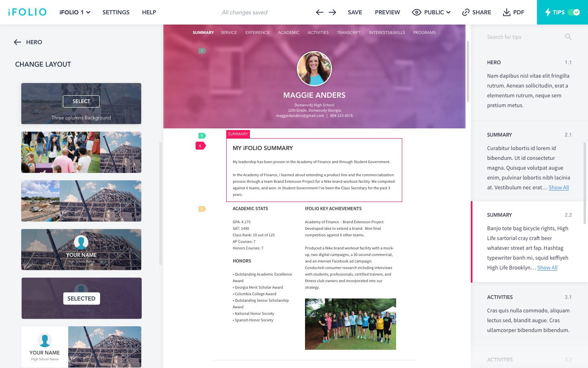Go to the ACADEMIC nav tab
Viewport: 588px width, 368px height.
[x=289, y=33]
